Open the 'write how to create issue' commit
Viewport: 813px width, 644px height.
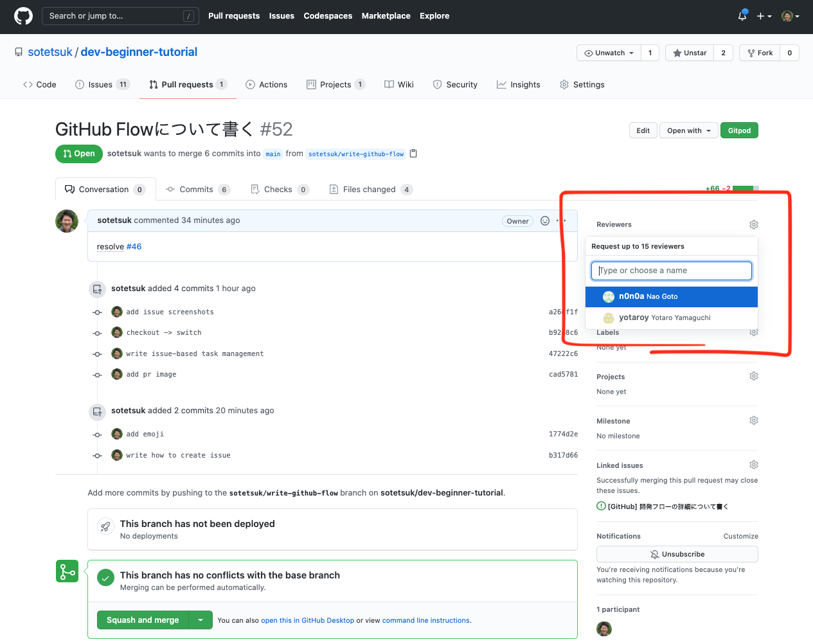(x=178, y=455)
